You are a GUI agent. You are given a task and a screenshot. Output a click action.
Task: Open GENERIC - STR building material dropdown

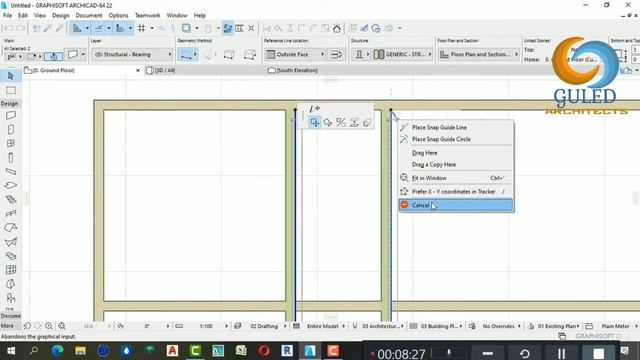pyautogui.click(x=402, y=54)
